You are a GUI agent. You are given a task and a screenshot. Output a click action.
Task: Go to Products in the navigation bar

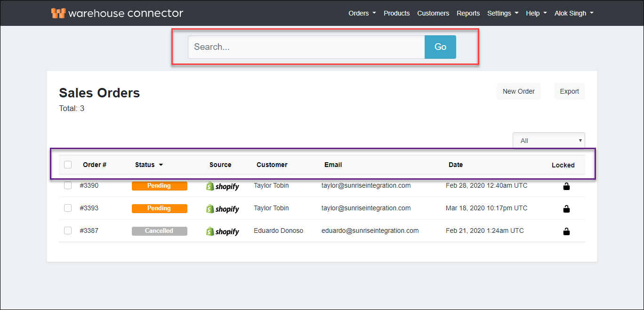[396, 13]
